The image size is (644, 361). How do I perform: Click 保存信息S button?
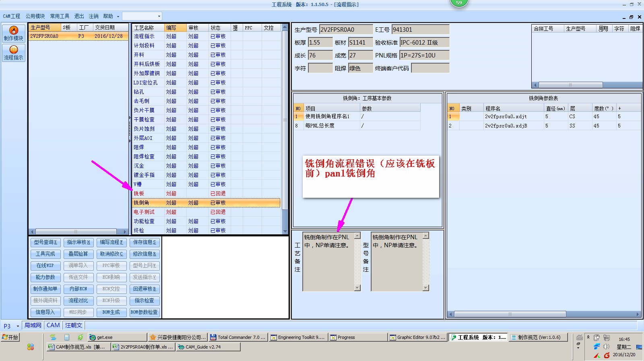(144, 242)
